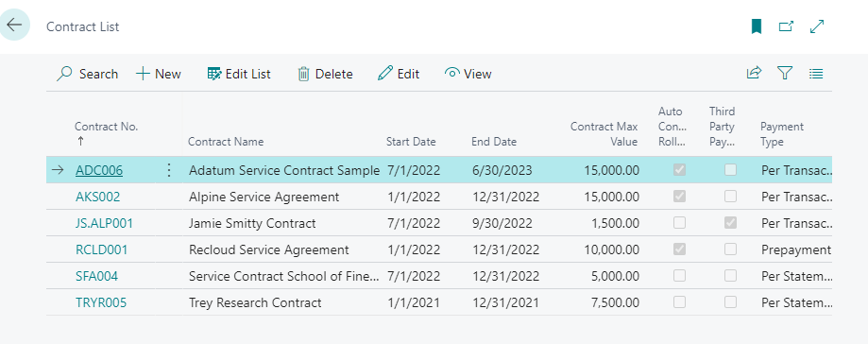Screen dimensions: 868x344
Task: Click End Date 9/30/2022 cell
Action: (502, 223)
